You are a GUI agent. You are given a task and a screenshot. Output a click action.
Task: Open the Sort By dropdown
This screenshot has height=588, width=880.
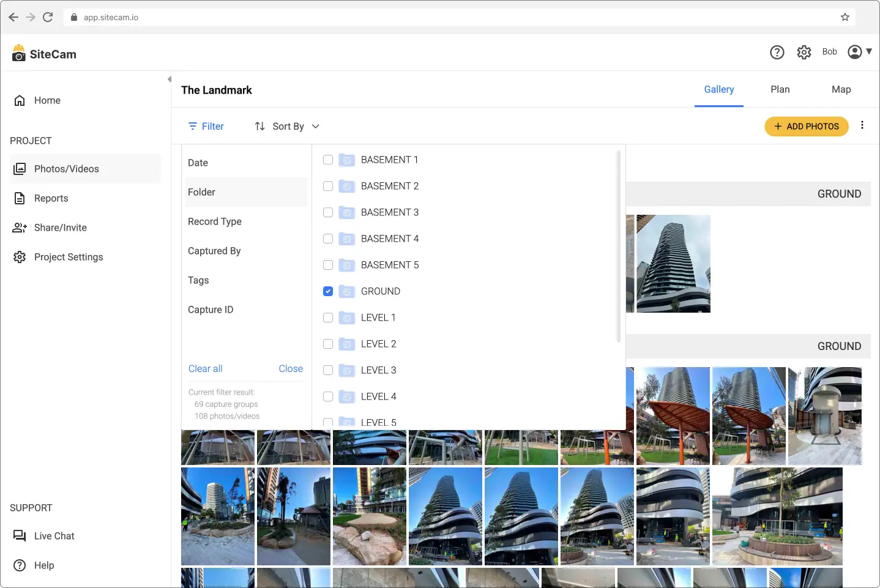tap(288, 126)
